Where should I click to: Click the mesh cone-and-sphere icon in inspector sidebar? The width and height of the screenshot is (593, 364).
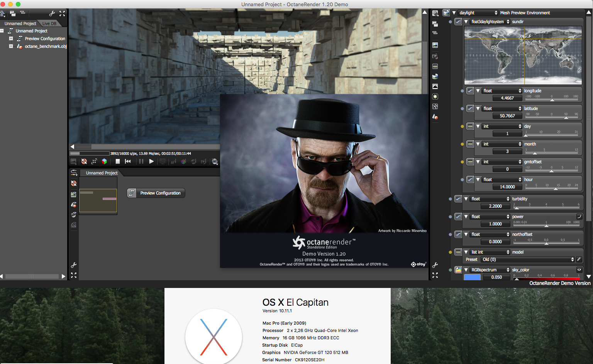point(435,117)
